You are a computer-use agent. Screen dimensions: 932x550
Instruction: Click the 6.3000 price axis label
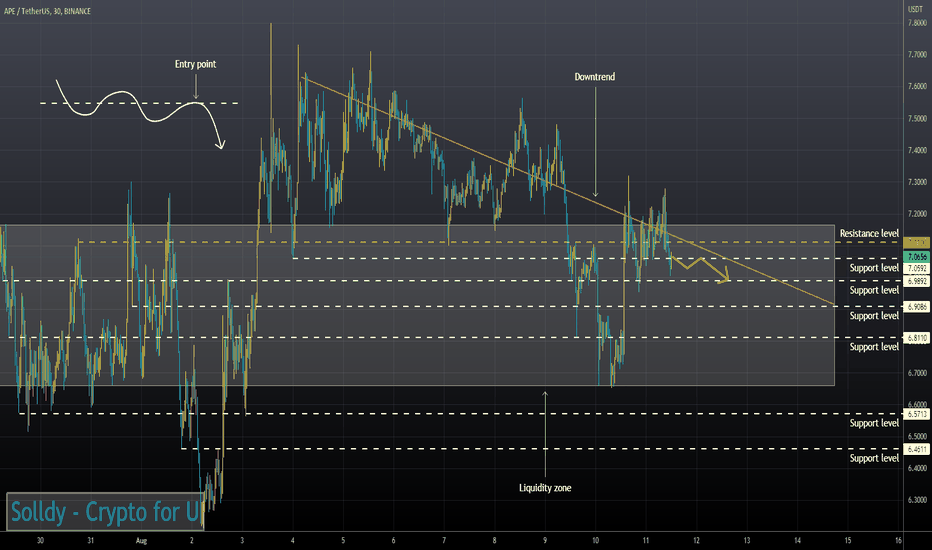point(917,500)
